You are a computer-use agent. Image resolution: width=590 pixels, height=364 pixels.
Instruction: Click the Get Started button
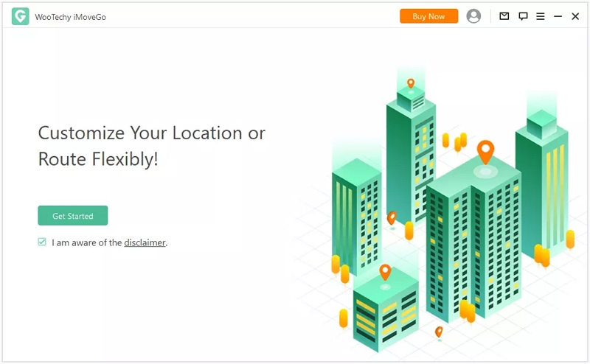72,215
